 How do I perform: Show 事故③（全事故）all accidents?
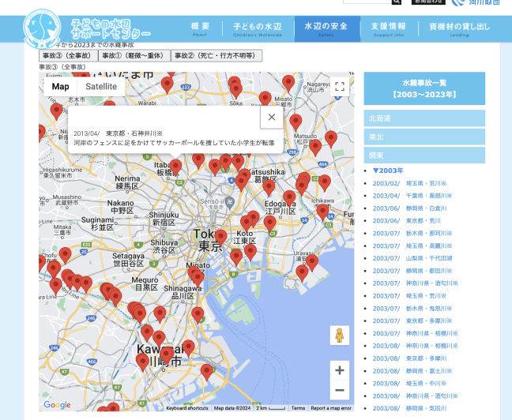[68, 55]
